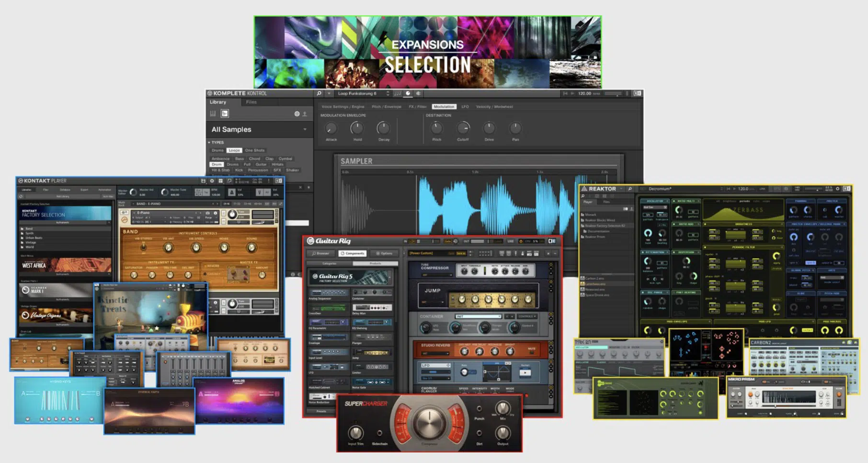Viewport: 868px width, 463px height.
Task: Click the Komplete Kontrol view layout icon
Action: [x=637, y=93]
